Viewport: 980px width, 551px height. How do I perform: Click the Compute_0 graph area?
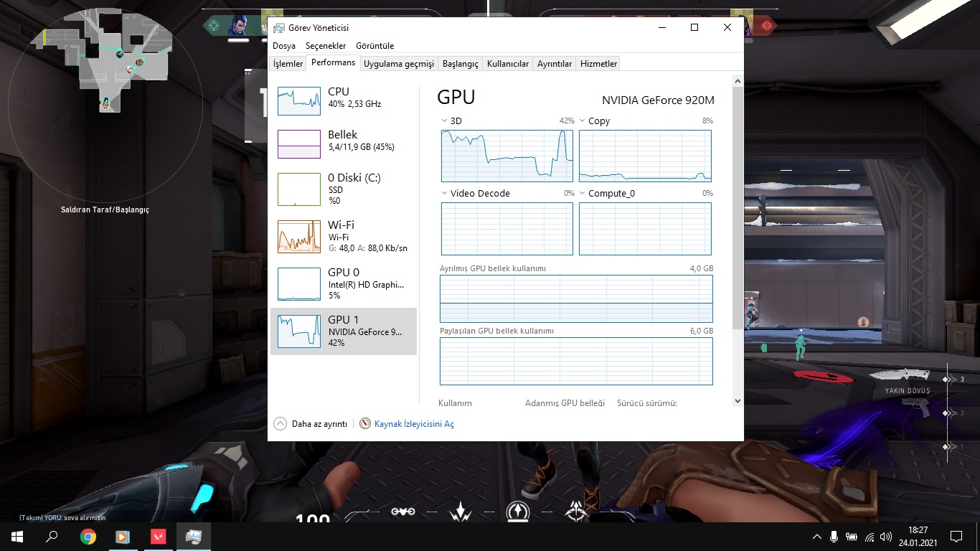645,229
